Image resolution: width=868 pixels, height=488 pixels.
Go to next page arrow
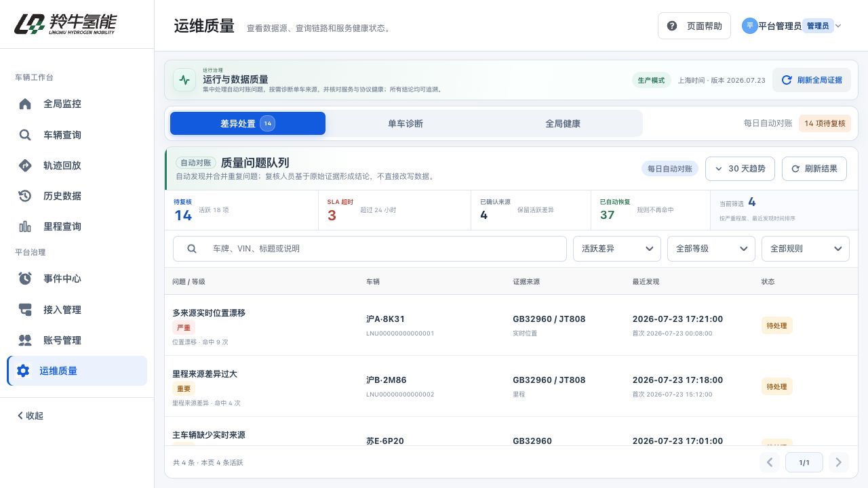click(x=839, y=462)
